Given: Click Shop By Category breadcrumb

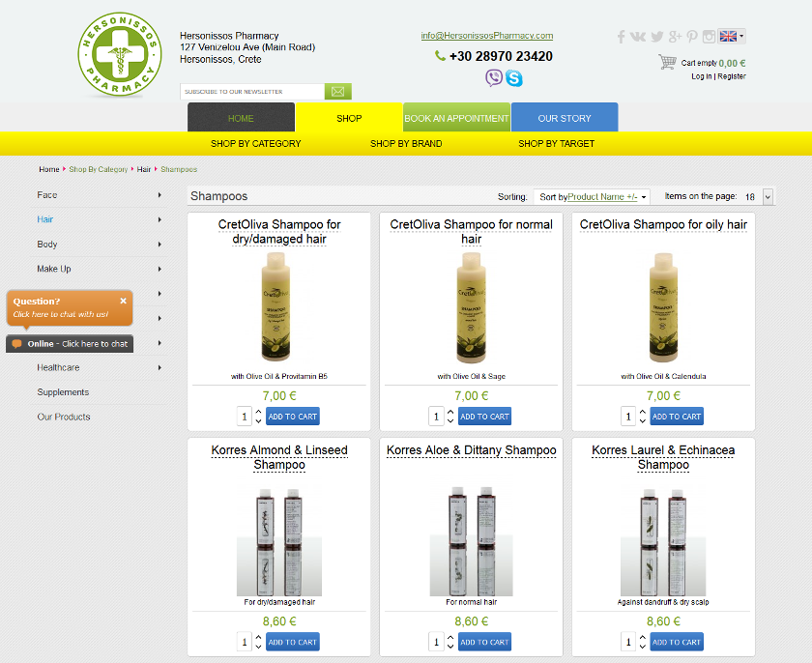Looking at the screenshot, I should coord(99,169).
